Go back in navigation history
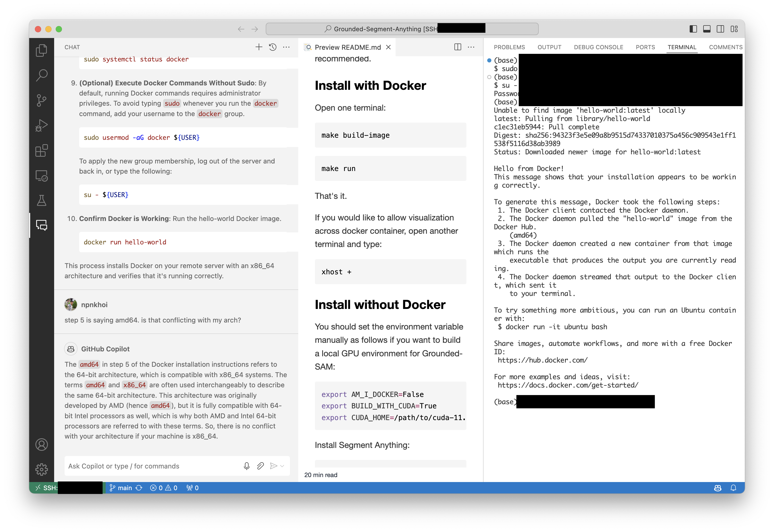Image resolution: width=774 pixels, height=532 pixels. [x=241, y=29]
